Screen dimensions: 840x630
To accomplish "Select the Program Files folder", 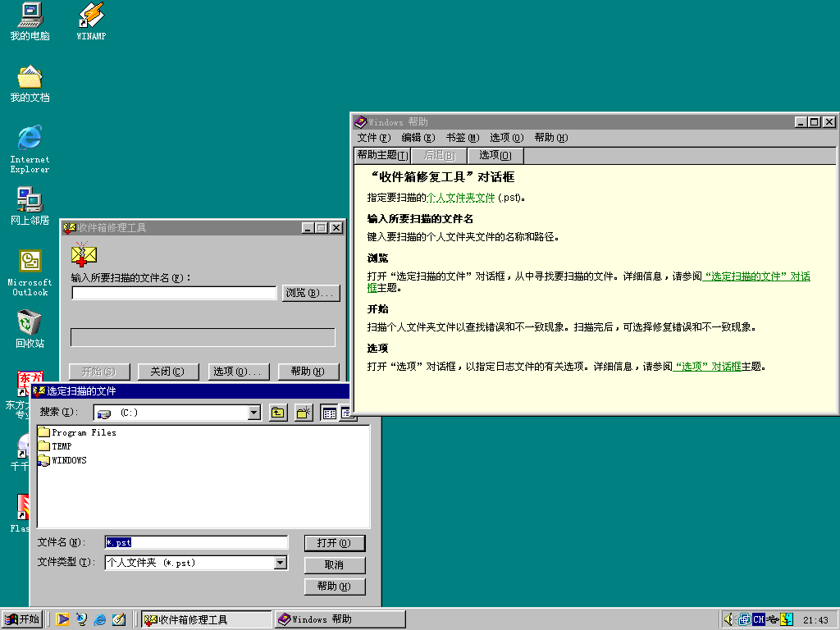I will (x=83, y=432).
